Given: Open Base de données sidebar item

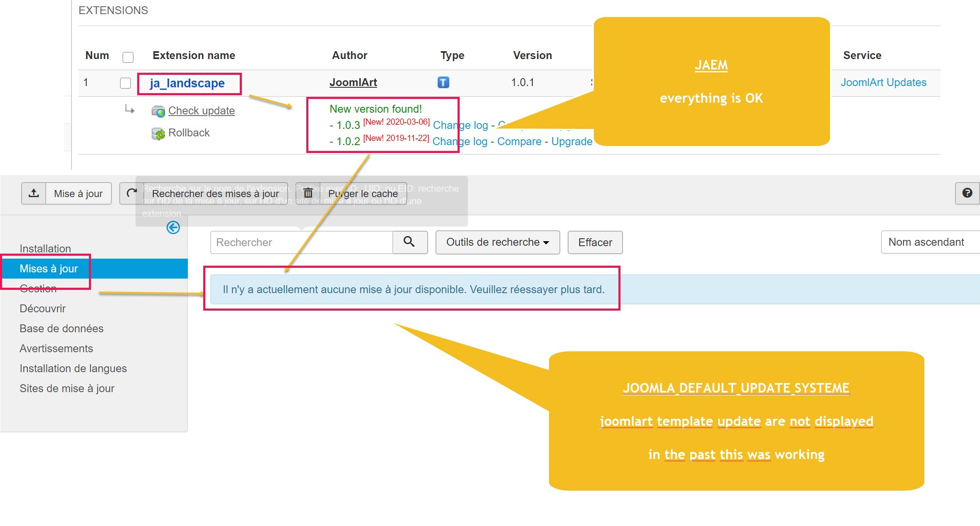Looking at the screenshot, I should [x=61, y=328].
